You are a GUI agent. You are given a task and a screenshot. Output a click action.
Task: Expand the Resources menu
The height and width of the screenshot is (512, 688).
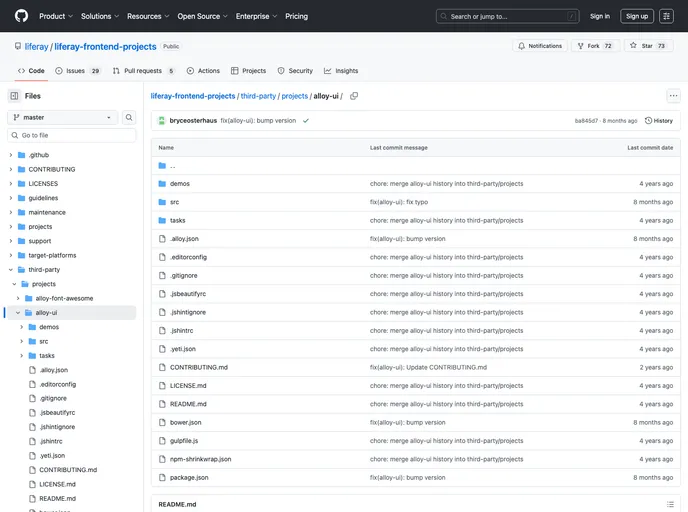(x=148, y=16)
